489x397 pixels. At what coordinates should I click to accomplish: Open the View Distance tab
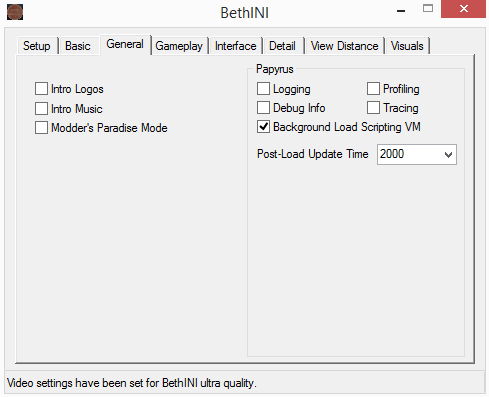tap(344, 46)
